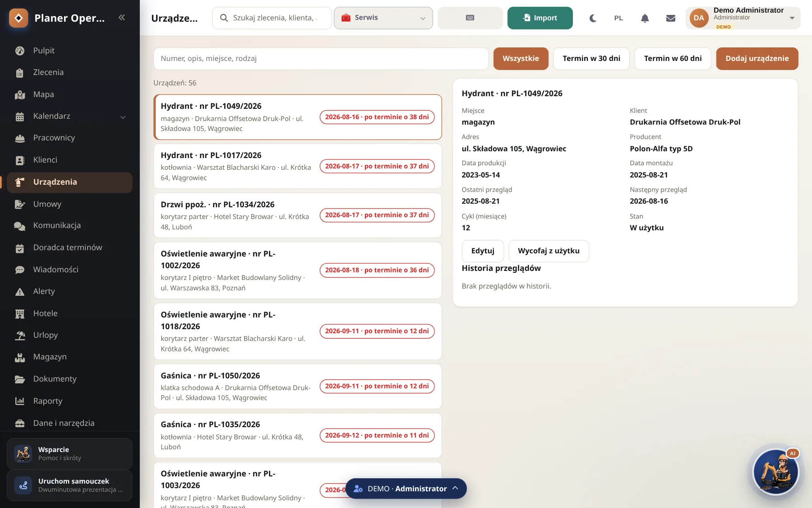Click the Raporty chart icon
Viewport: 812px width, 508px height.
(20, 401)
